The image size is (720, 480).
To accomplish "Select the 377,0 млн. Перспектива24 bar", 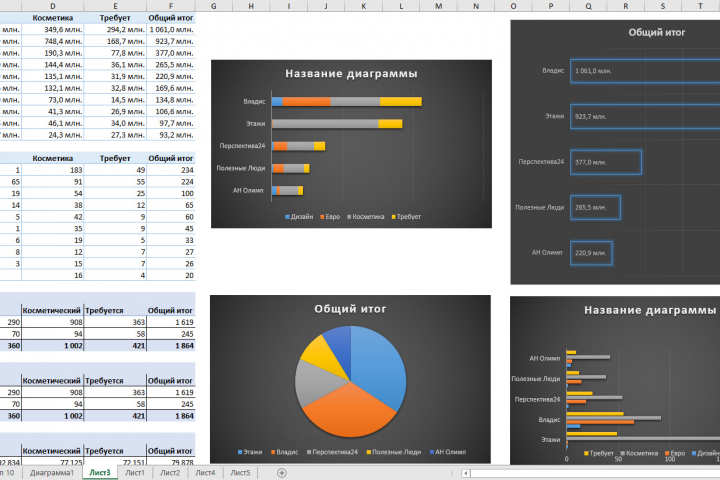I will click(606, 162).
